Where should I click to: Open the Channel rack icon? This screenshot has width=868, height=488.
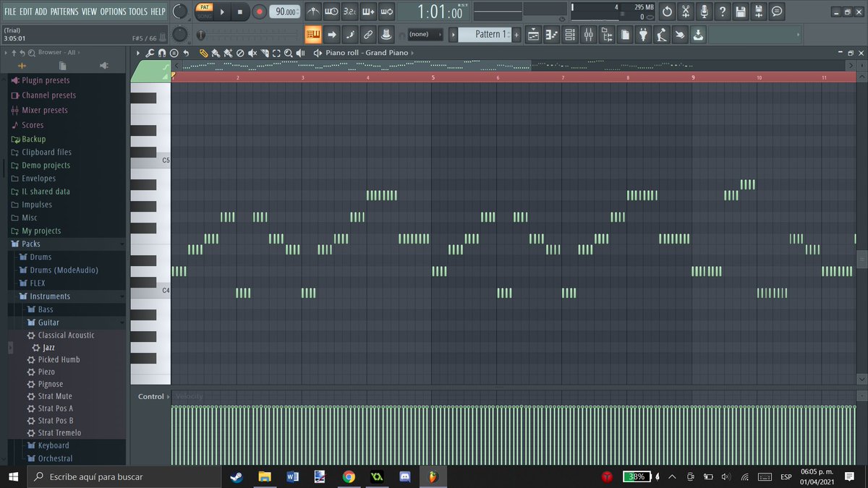[570, 34]
